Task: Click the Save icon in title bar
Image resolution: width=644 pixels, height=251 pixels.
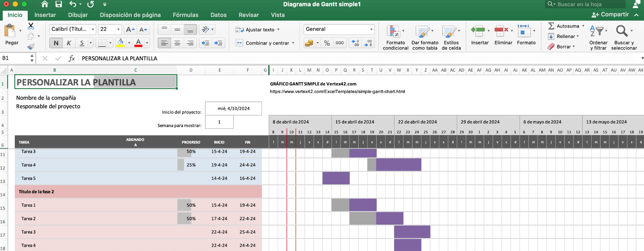Action: point(58,4)
